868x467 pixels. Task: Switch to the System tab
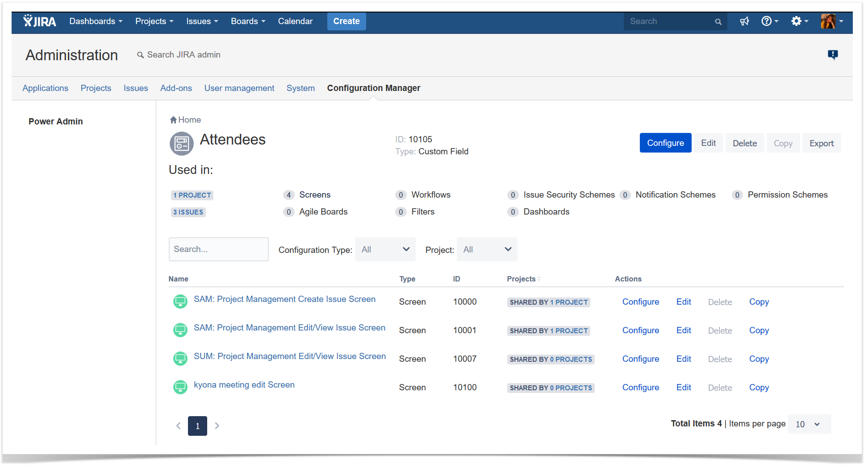coord(300,88)
